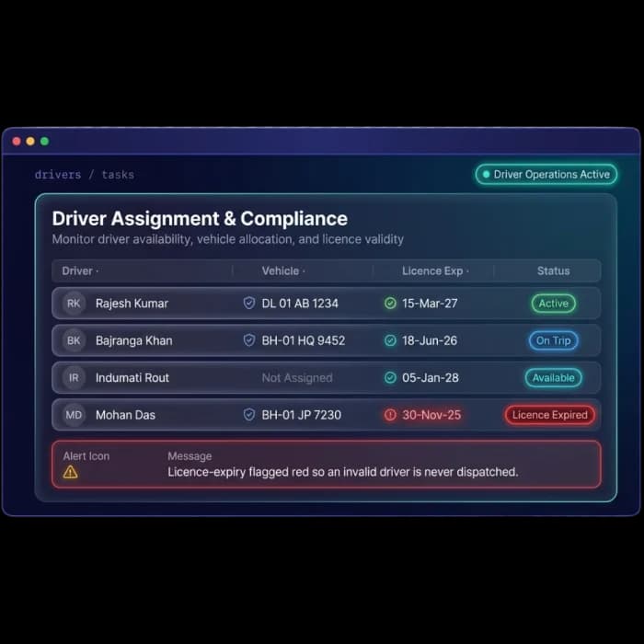The width and height of the screenshot is (644, 644).
Task: Click the IR avatar for Indumati Rout
Action: pos(74,378)
